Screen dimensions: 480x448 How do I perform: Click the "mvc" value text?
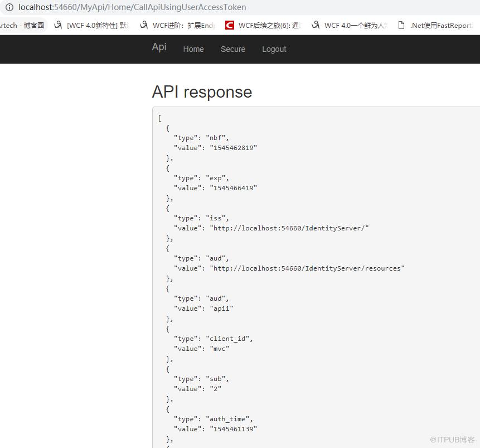click(x=220, y=349)
